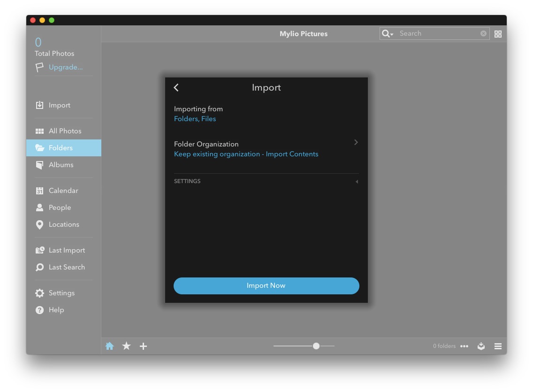The height and width of the screenshot is (392, 533).
Task: Click the Help label in sidebar
Action: [56, 310]
